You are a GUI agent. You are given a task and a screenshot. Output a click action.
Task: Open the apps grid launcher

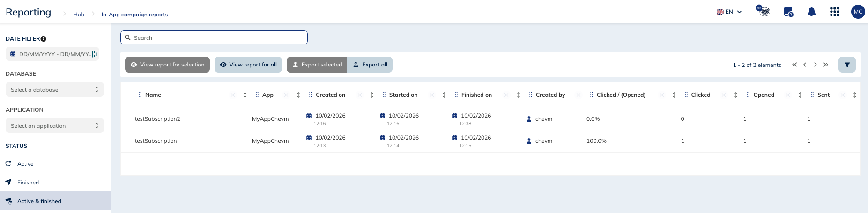(x=835, y=12)
